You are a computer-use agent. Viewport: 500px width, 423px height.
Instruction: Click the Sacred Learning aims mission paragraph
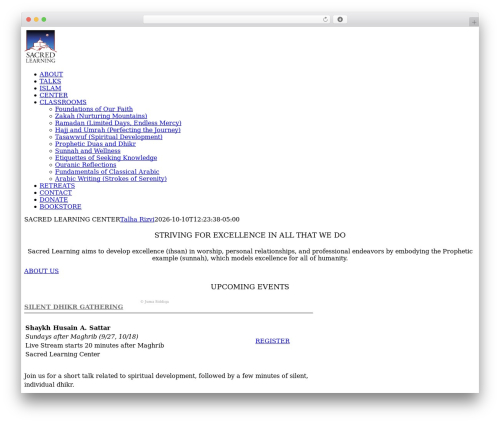point(250,255)
